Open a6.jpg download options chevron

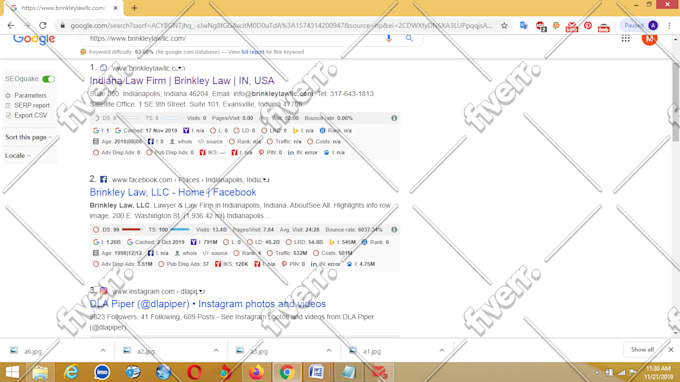coord(103,350)
